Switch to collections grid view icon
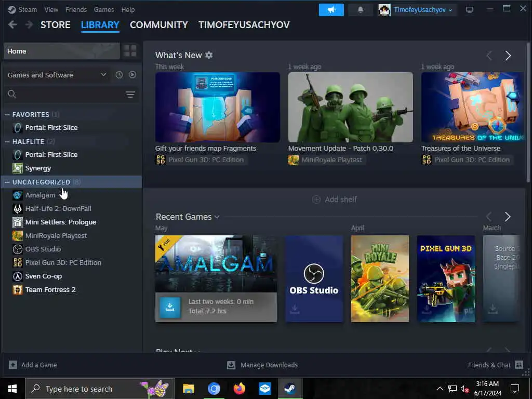The image size is (532, 399). click(130, 51)
